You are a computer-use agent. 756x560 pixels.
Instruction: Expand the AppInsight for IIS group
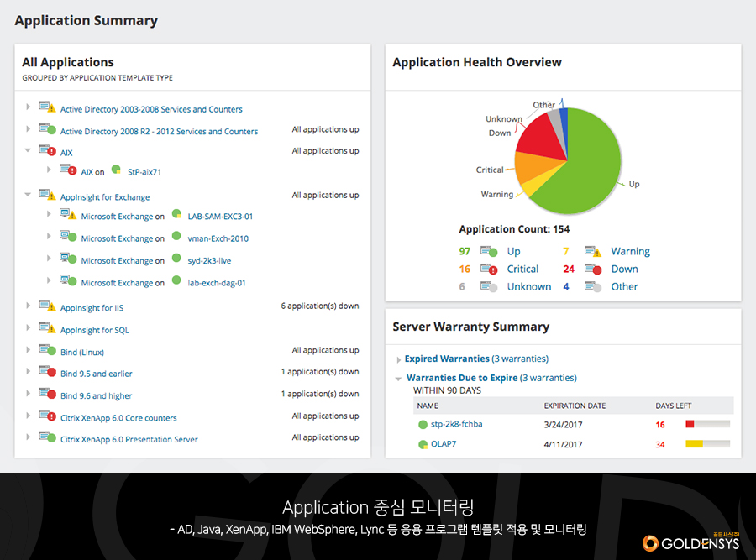[x=28, y=305]
